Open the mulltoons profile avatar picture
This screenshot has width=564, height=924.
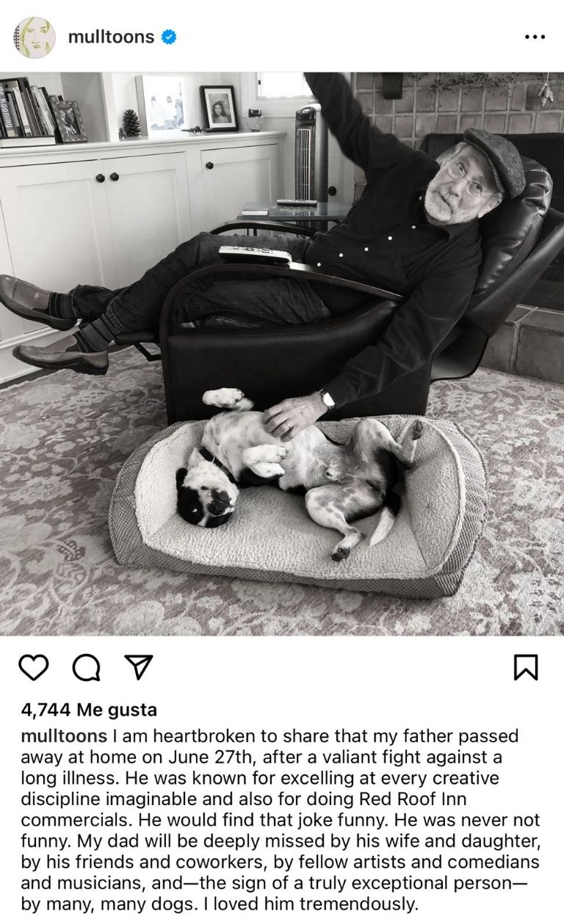click(x=34, y=37)
